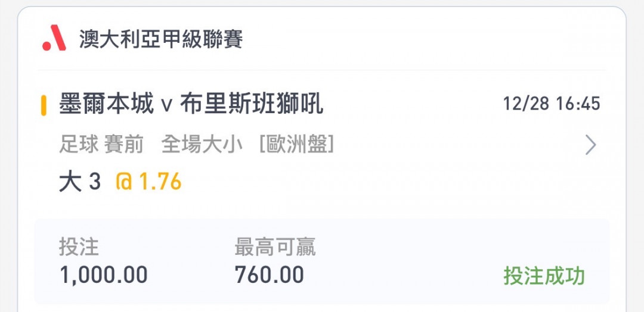Click the 投注 stake label
The height and width of the screenshot is (312, 644).
79,247
